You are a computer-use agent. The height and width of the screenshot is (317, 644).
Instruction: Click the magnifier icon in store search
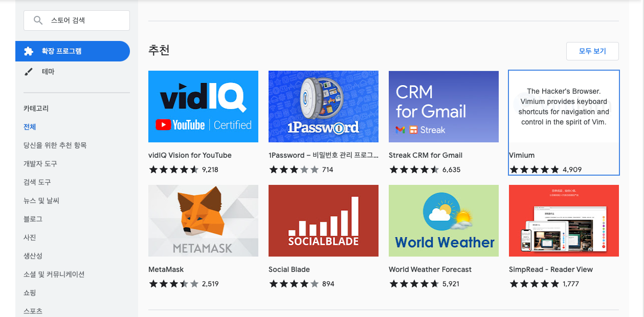click(38, 20)
